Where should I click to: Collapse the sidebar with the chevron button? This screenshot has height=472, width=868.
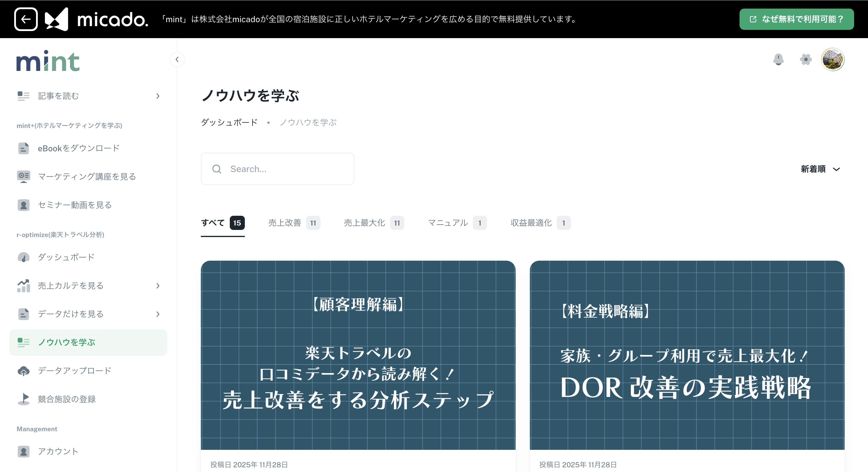point(177,60)
